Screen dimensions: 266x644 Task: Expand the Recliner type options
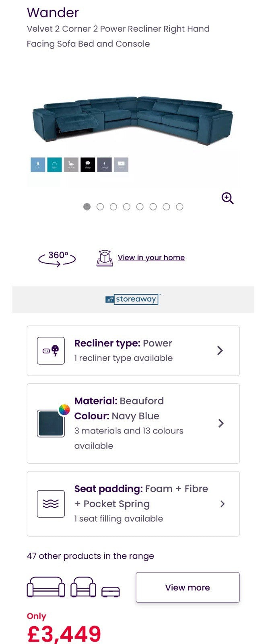tap(220, 351)
